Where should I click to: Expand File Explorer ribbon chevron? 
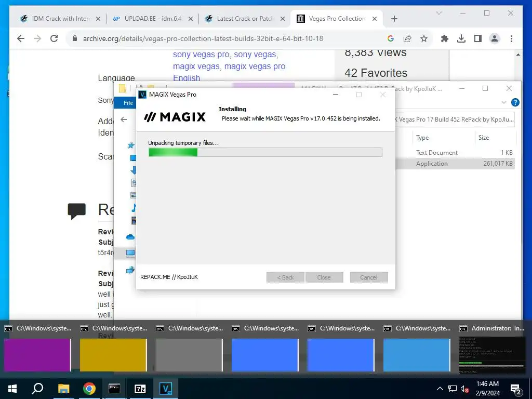[504, 102]
